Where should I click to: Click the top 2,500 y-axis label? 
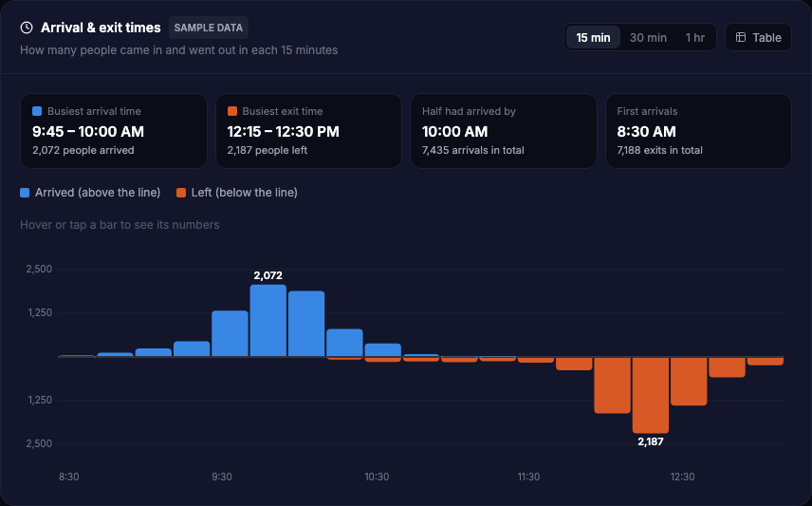(39, 269)
